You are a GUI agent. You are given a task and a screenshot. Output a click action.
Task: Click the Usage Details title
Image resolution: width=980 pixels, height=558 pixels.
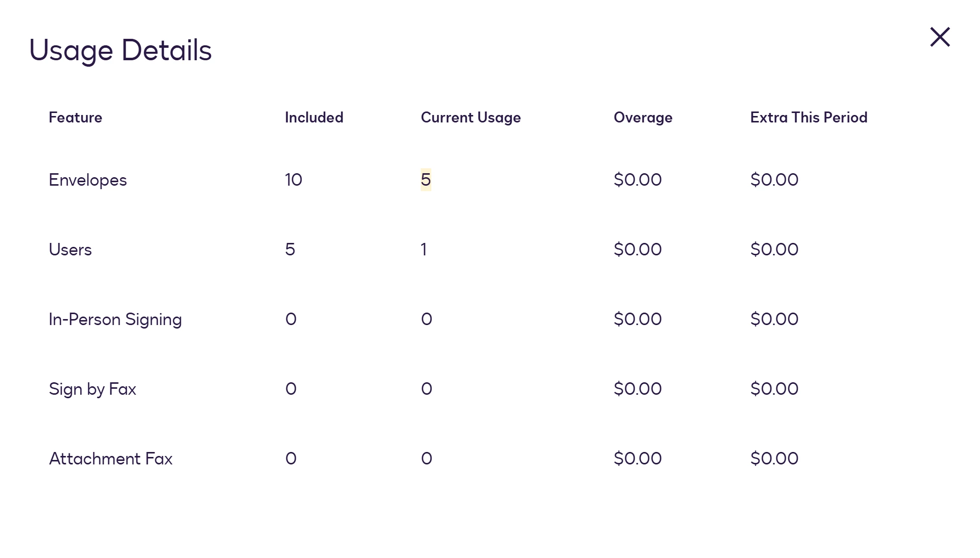click(x=121, y=50)
